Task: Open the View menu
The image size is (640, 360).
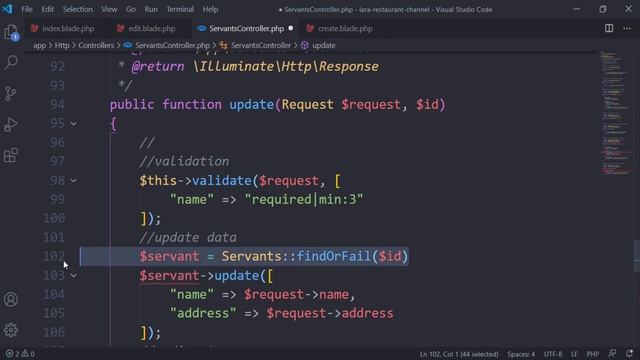Action: [x=109, y=9]
